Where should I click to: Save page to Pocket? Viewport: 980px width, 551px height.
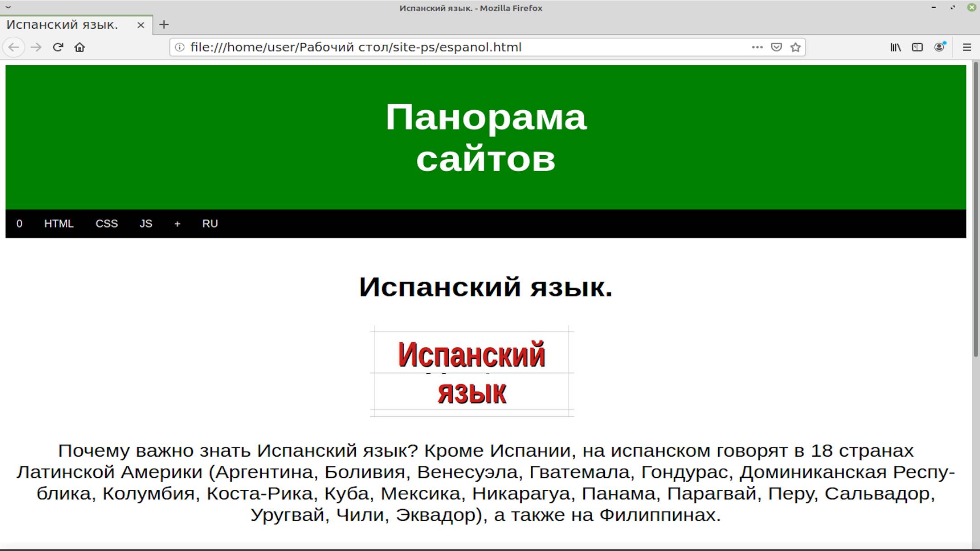pyautogui.click(x=776, y=47)
